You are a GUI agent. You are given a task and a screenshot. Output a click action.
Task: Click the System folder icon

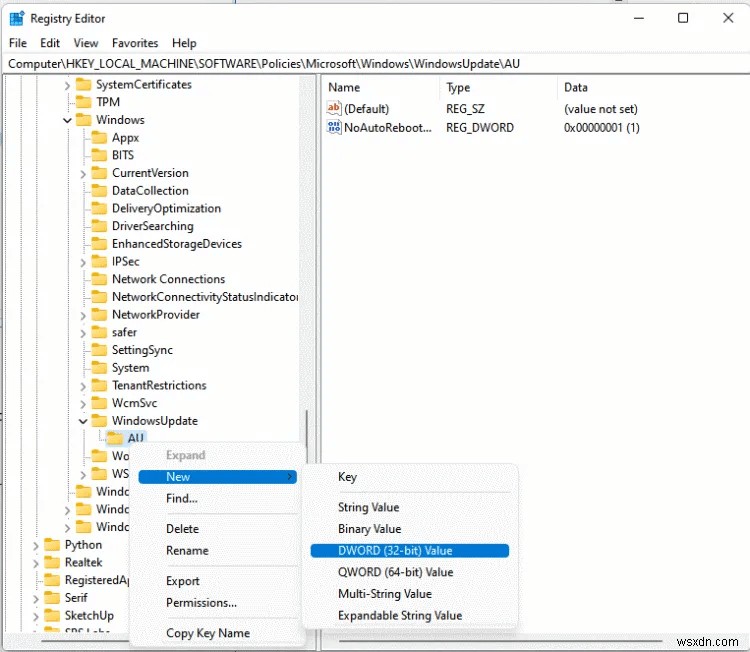pyautogui.click(x=99, y=367)
